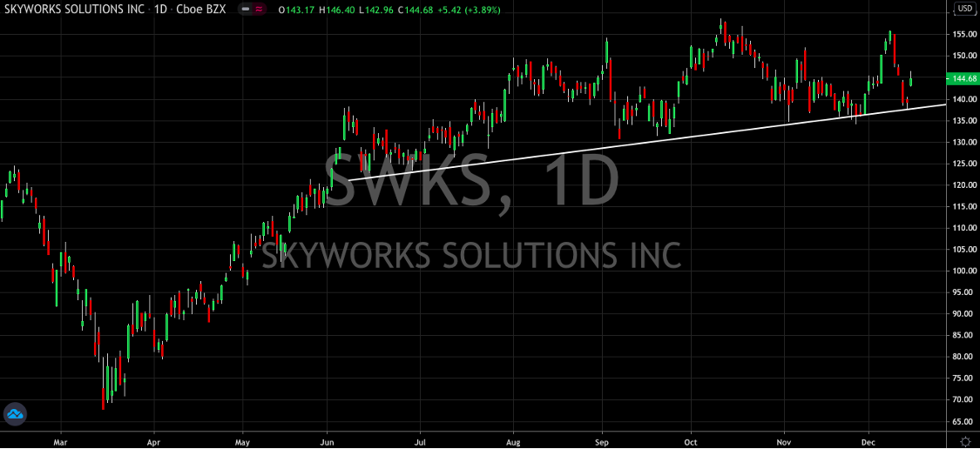Open the USD currency dropdown
The image size is (980, 449).
(x=964, y=10)
